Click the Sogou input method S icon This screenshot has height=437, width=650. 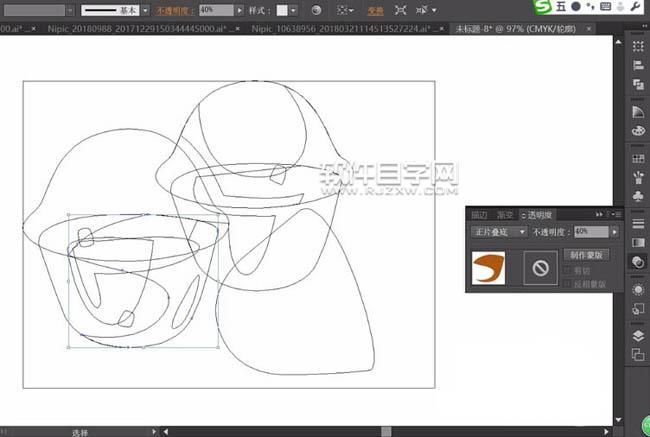pos(541,8)
